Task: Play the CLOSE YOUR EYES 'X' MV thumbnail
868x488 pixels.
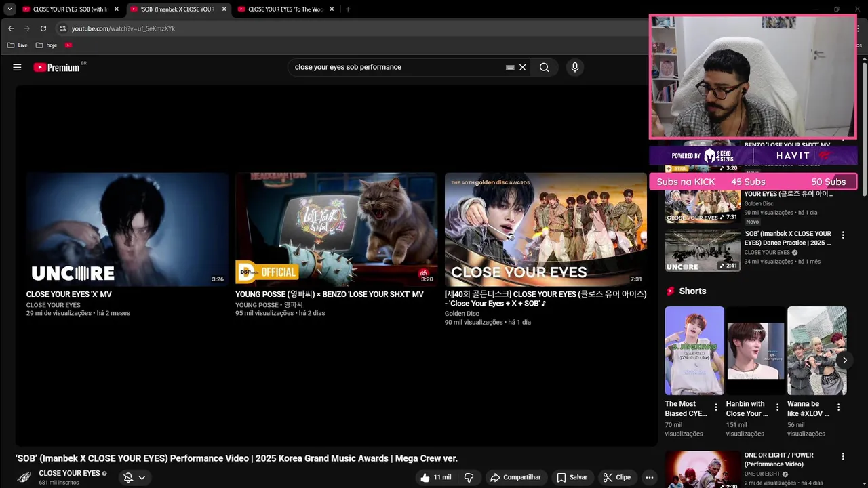Action: pos(127,229)
